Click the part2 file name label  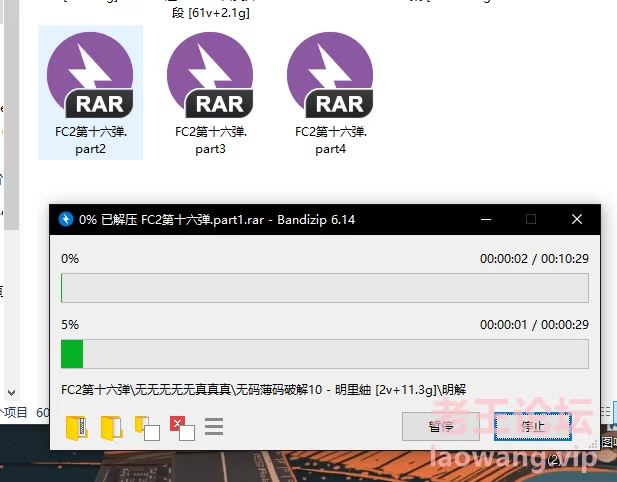(91, 140)
